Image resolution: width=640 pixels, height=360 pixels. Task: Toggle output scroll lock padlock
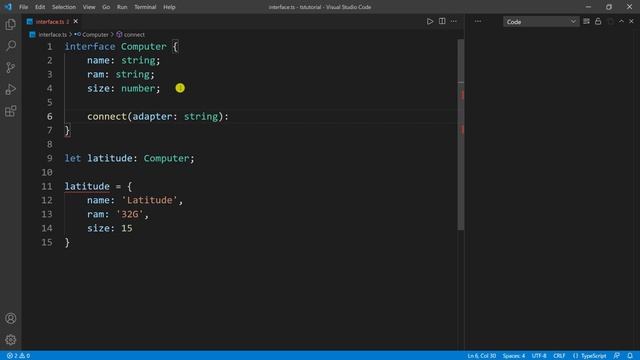598,21
